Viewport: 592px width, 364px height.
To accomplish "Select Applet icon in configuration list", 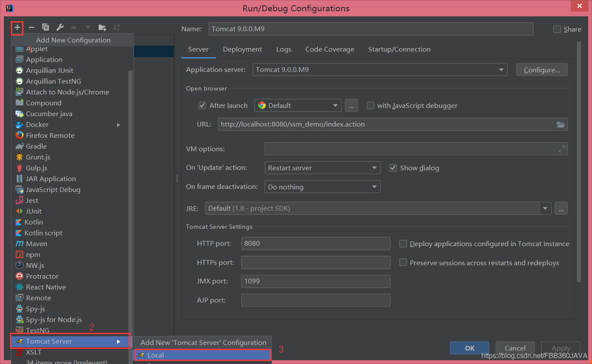I will 19,49.
